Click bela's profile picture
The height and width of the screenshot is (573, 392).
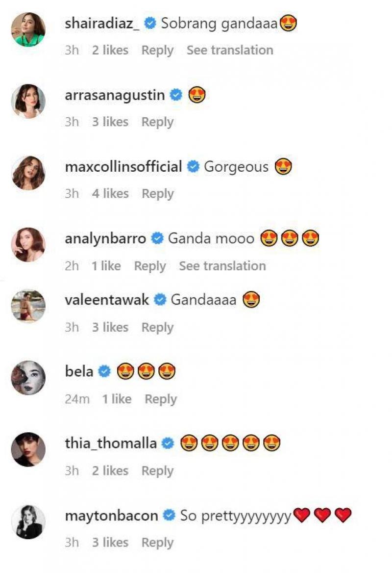click(x=28, y=378)
